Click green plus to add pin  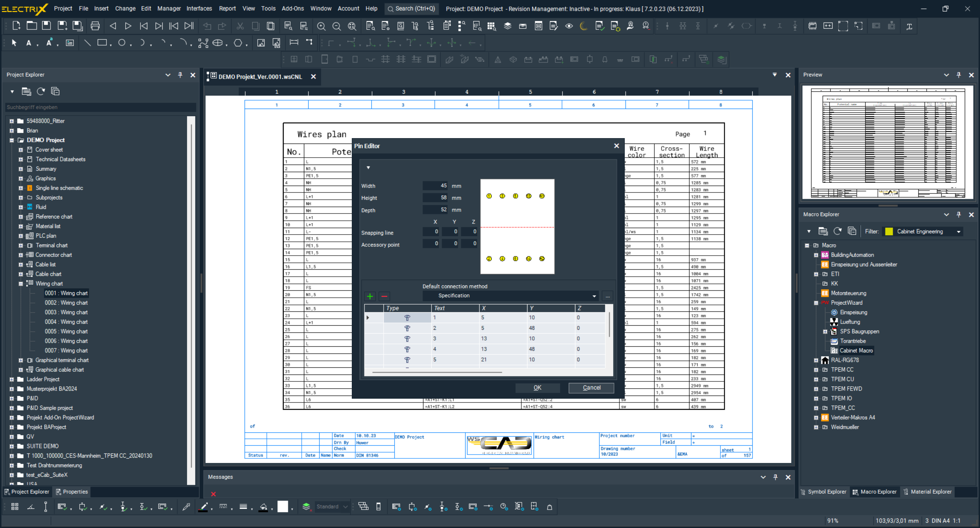coord(370,296)
